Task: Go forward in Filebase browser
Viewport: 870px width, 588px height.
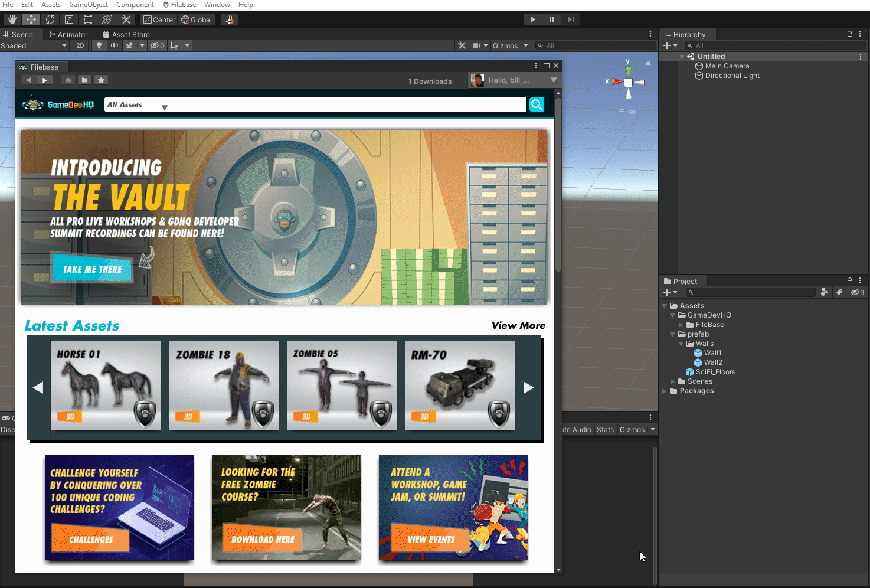Action: (45, 80)
